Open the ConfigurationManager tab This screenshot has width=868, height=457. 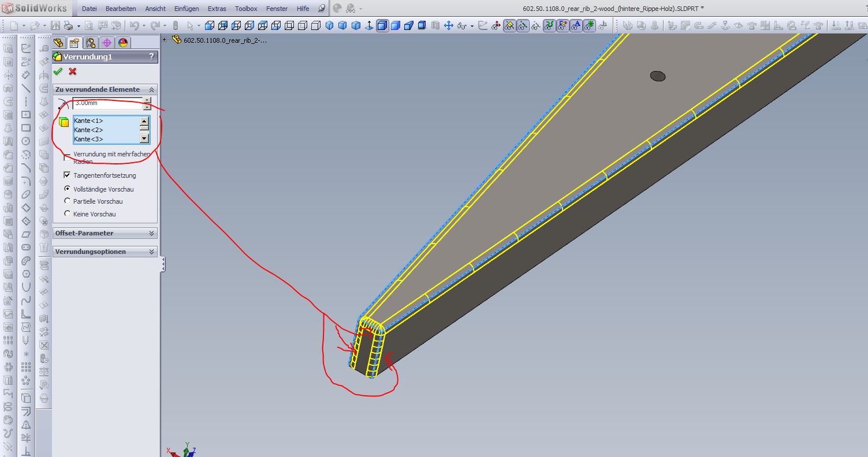click(91, 43)
